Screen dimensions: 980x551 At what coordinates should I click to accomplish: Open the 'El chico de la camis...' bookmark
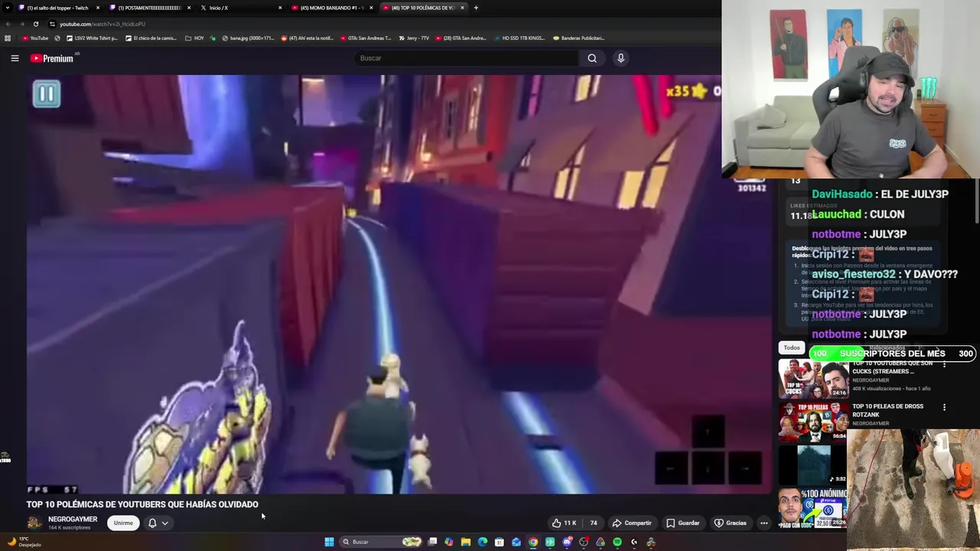[152, 38]
